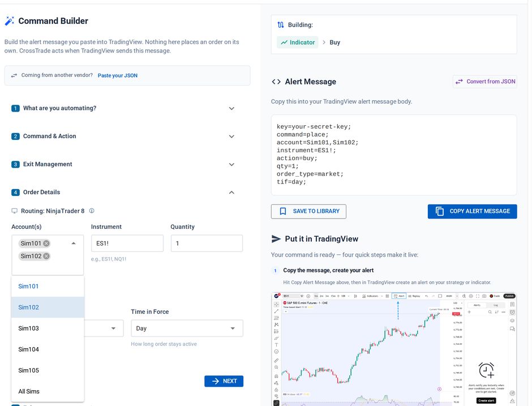Viewport: 532px width, 406px height.
Task: Copy the alert using Copy Alert Message
Action: [472, 211]
